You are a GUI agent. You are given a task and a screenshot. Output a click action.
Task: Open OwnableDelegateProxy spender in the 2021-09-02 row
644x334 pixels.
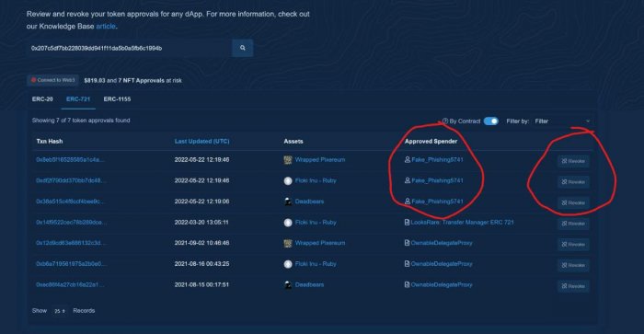point(442,243)
